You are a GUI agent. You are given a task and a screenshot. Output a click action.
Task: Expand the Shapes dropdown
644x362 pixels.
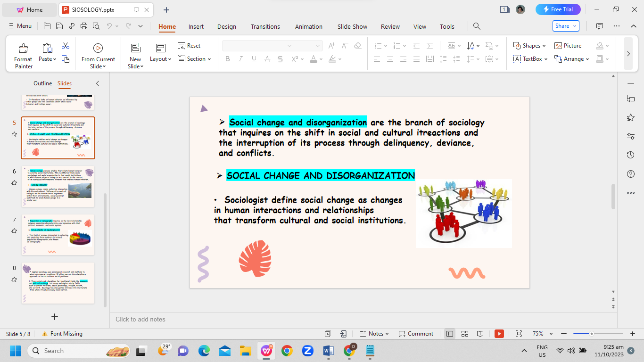[x=529, y=46]
